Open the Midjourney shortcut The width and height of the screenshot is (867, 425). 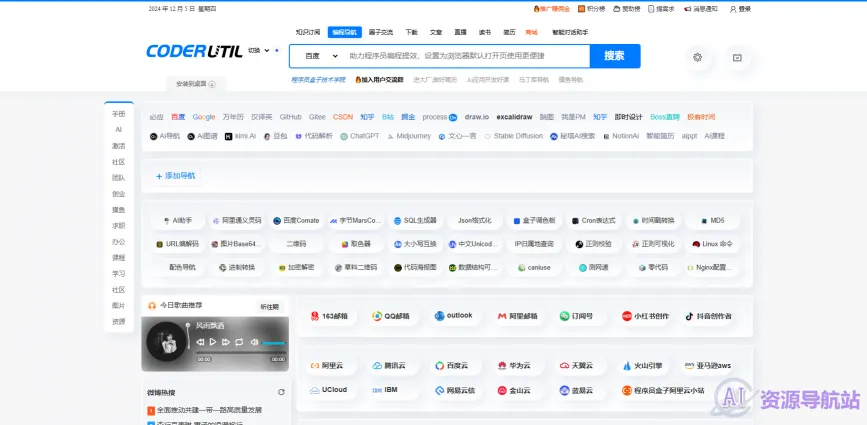(409, 136)
